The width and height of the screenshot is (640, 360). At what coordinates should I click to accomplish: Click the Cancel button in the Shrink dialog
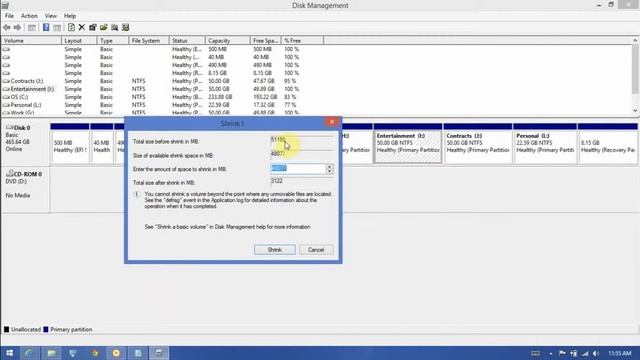[316, 250]
